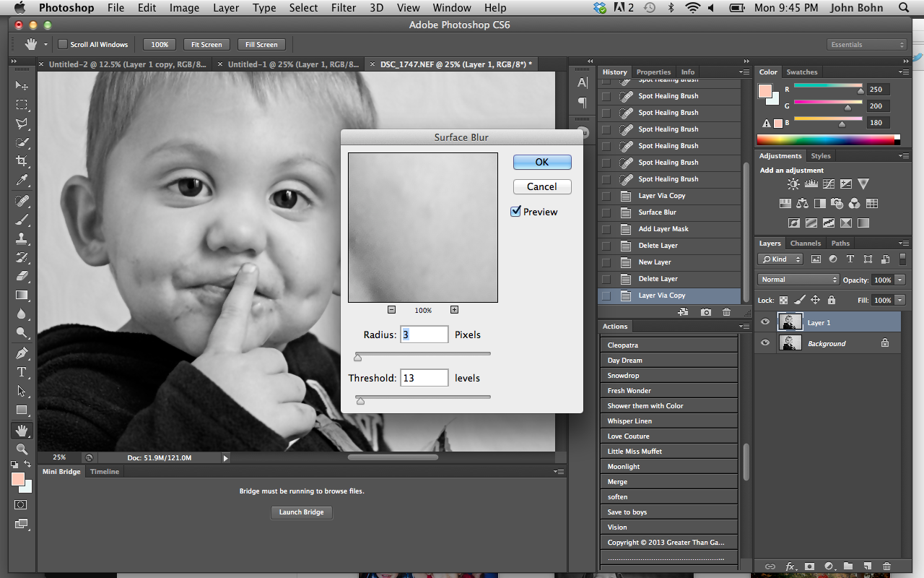Click the Surface Blur Radius slider handle
The width and height of the screenshot is (924, 578).
pos(357,357)
